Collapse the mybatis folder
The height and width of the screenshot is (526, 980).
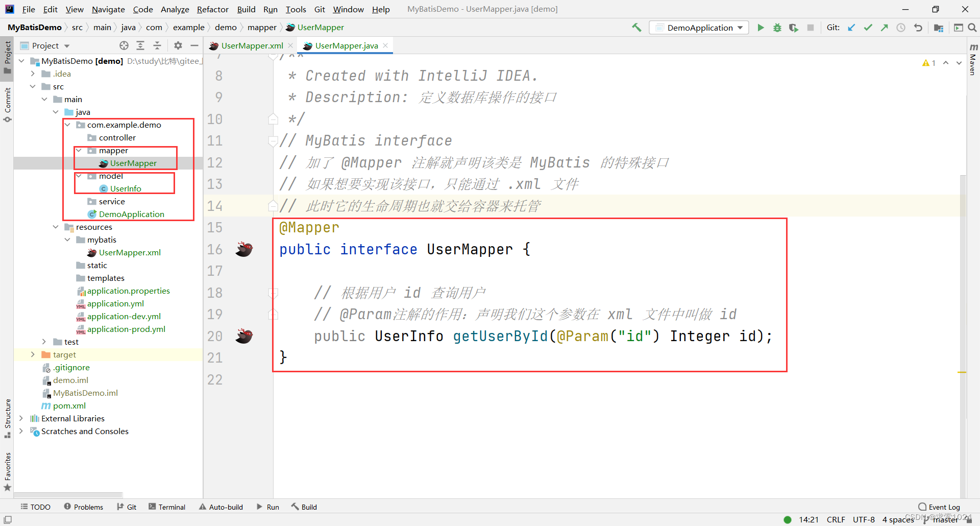pos(67,240)
